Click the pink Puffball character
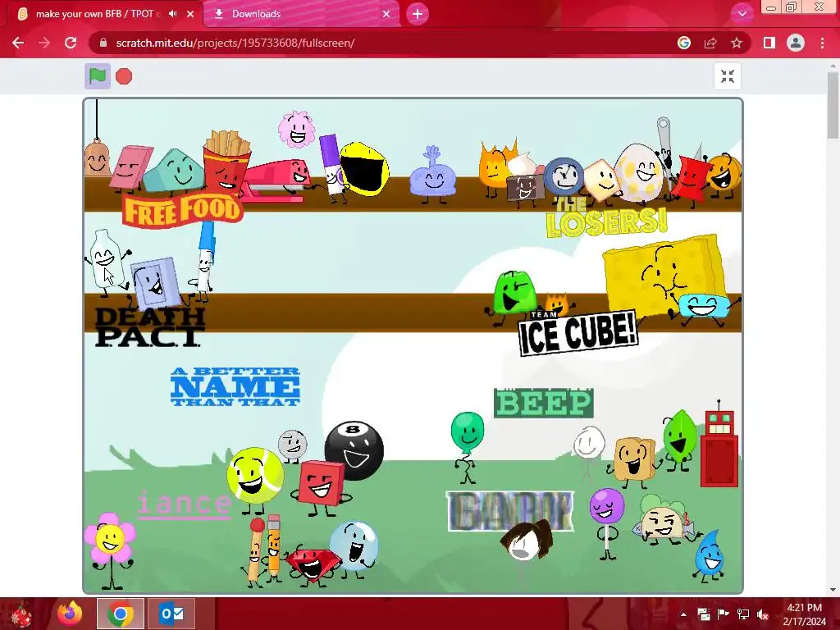This screenshot has height=630, width=840. coord(295,129)
